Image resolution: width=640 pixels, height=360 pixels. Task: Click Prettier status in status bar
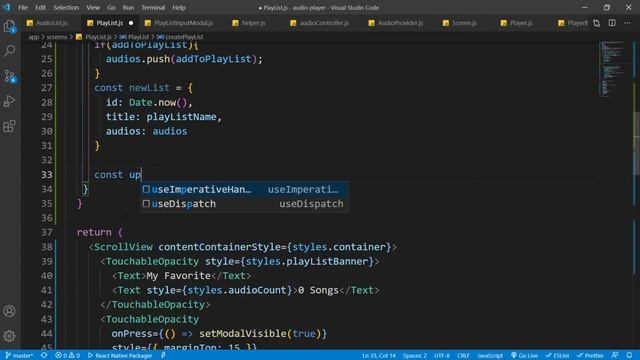pos(590,356)
